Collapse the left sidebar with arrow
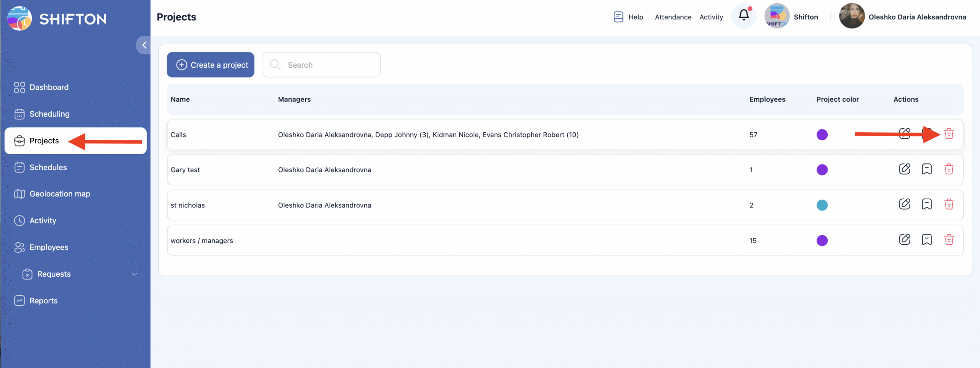 [x=144, y=45]
